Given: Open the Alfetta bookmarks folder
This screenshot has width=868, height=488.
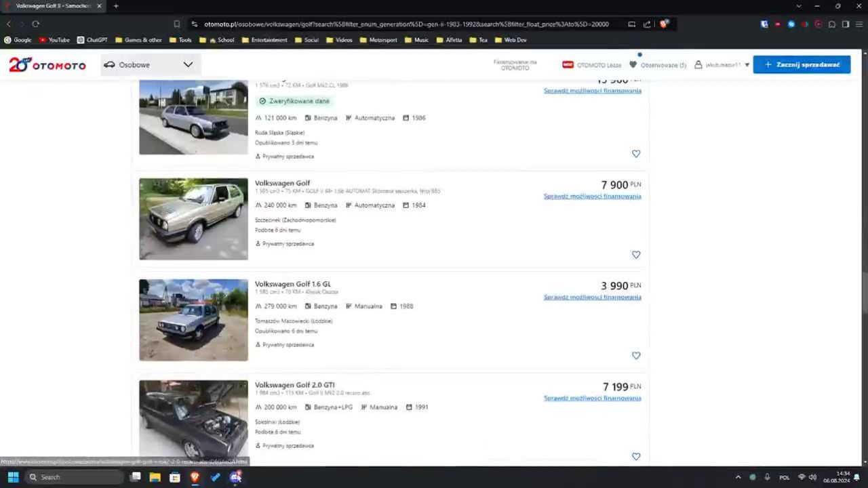Looking at the screenshot, I should pyautogui.click(x=449, y=40).
